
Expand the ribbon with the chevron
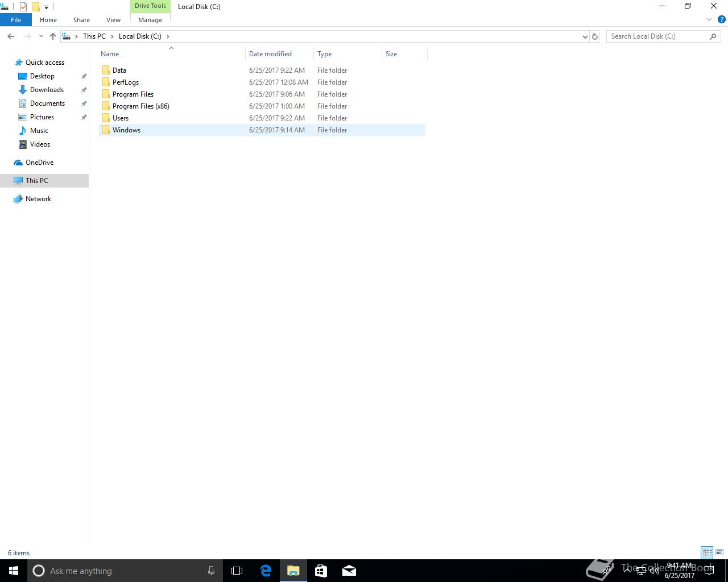pyautogui.click(x=709, y=20)
